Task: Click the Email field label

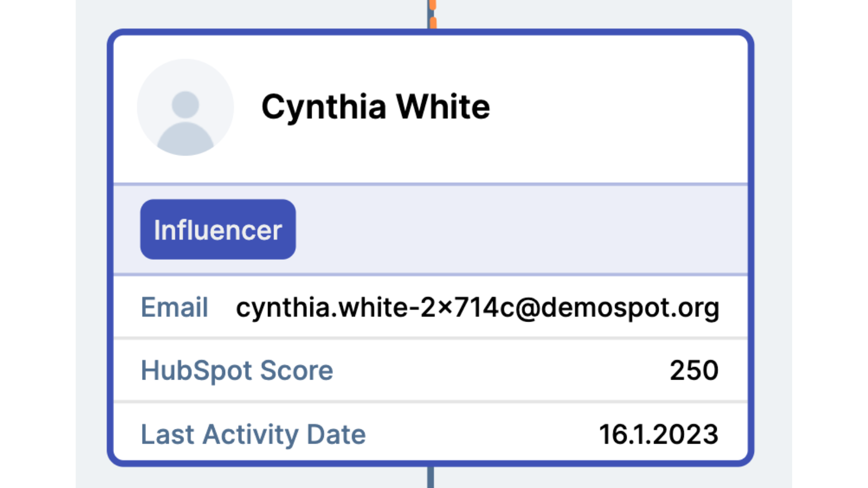Action: (x=174, y=307)
